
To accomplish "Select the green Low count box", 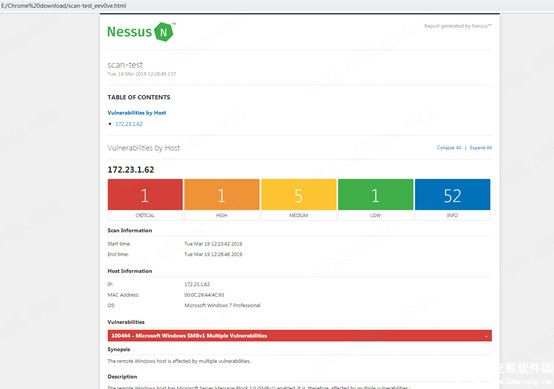I will 375,194.
